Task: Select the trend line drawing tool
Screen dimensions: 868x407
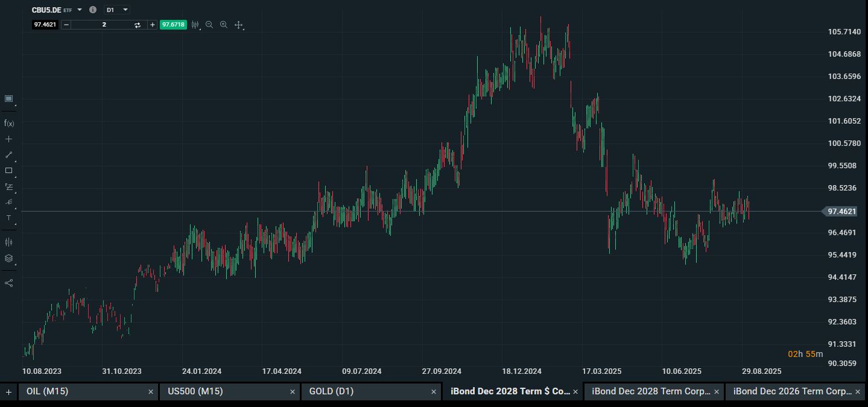Action: 9,155
